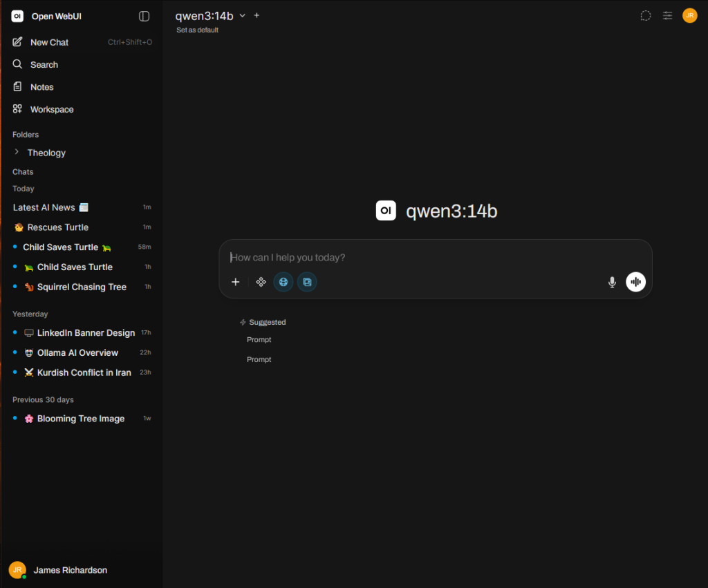Collapse the Folders section header

tap(26, 135)
